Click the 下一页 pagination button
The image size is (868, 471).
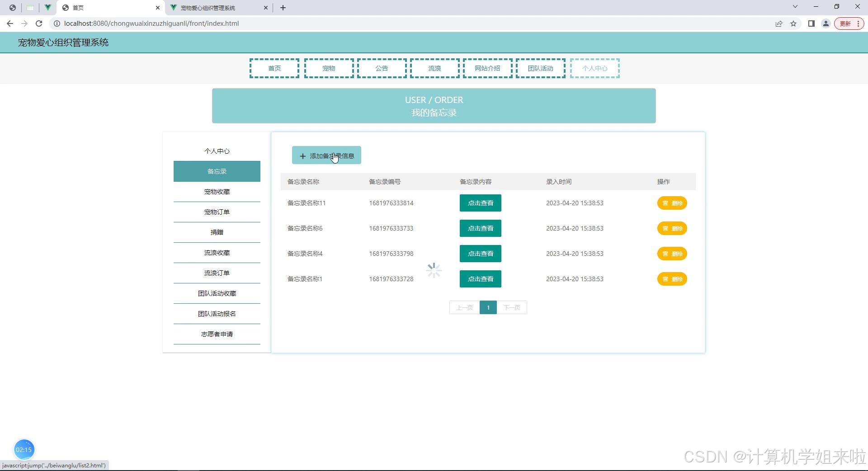[512, 307]
